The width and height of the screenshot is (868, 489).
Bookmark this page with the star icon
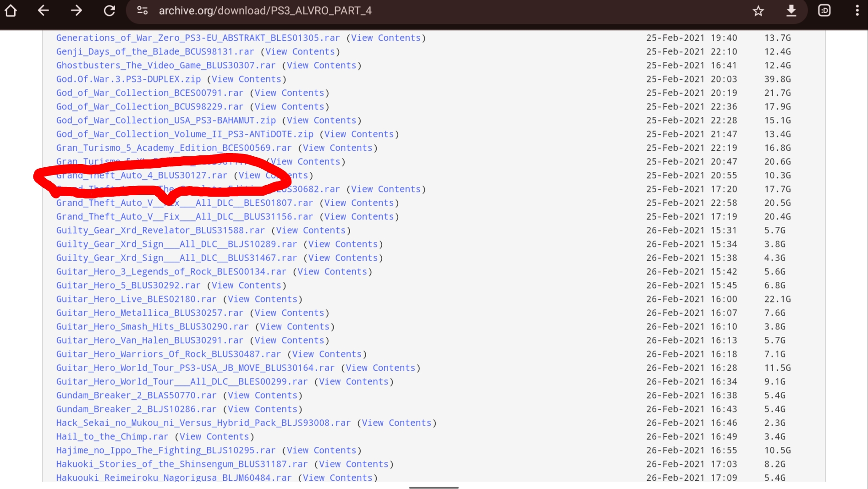[758, 11]
